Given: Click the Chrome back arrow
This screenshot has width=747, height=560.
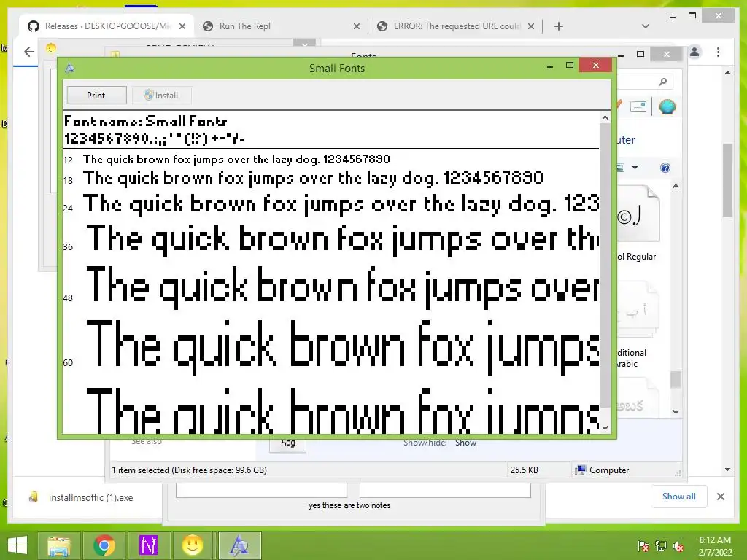Looking at the screenshot, I should coord(29,52).
